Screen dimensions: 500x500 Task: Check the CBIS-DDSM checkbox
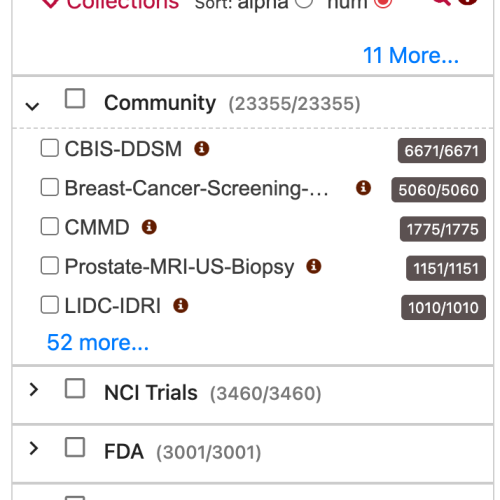pyautogui.click(x=50, y=148)
